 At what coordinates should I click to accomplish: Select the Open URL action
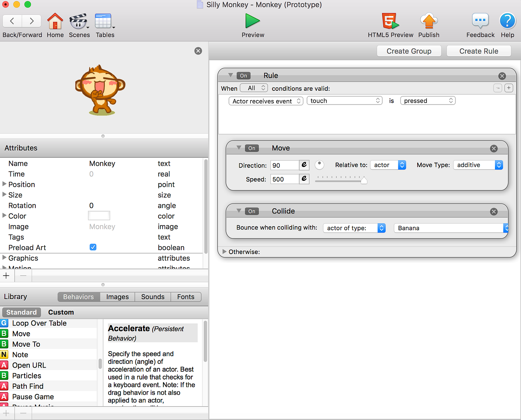pos(49,365)
